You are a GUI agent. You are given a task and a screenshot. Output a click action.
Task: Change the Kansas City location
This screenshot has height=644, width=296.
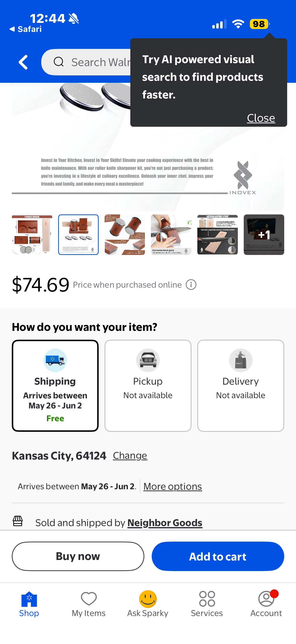click(130, 456)
